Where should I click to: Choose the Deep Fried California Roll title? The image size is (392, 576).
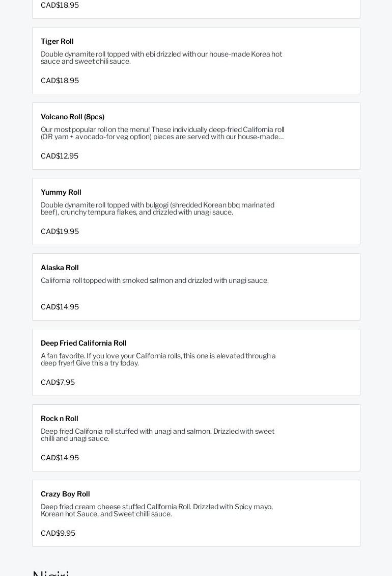tap(83, 343)
